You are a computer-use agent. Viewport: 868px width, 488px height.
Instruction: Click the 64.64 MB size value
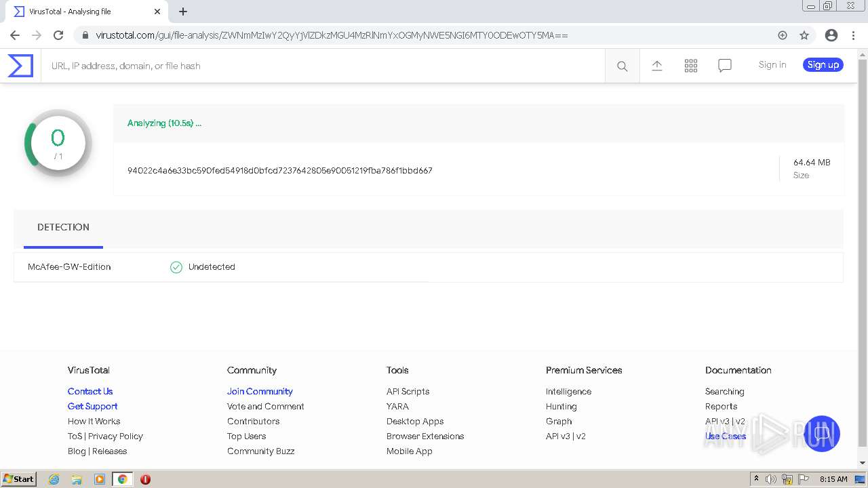click(x=812, y=163)
